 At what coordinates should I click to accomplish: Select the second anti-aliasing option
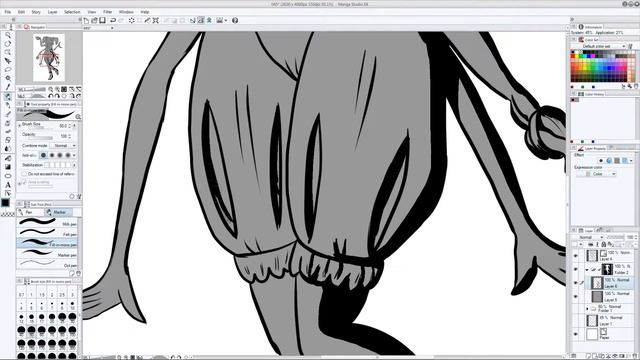(52, 155)
